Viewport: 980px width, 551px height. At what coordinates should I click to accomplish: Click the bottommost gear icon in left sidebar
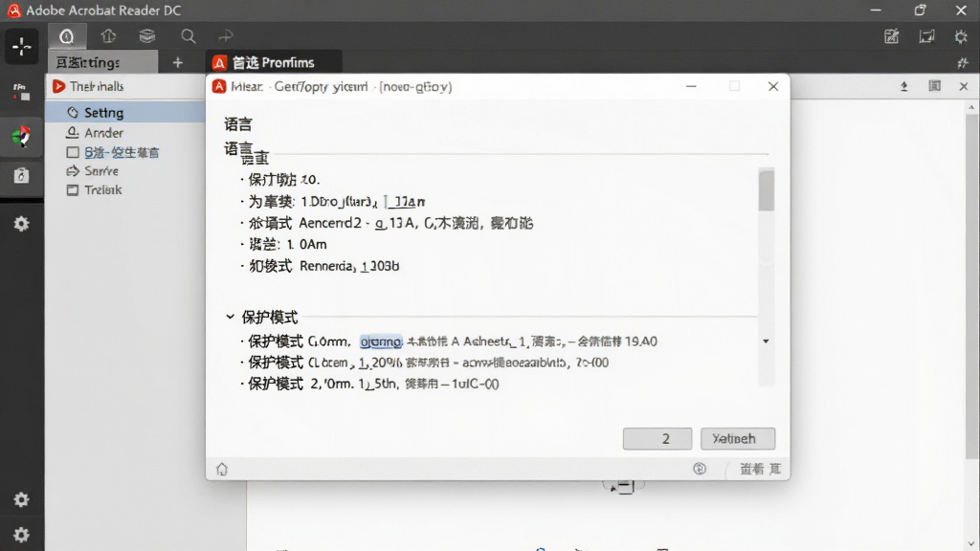21,535
